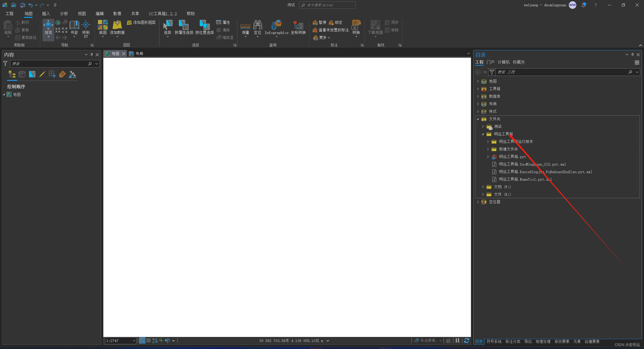Toggle snapping in the map status bar
Viewport: 644px width, 349px height.
click(x=142, y=341)
